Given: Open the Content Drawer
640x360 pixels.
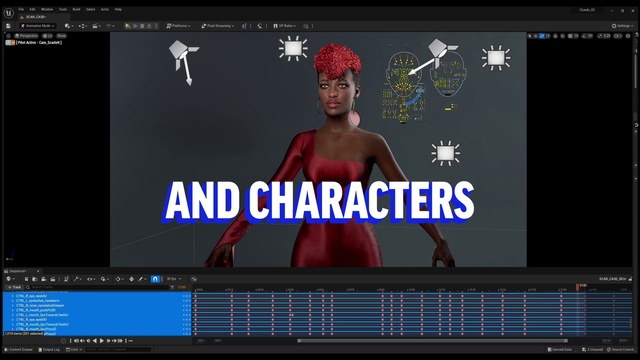Looking at the screenshot, I should tap(19, 349).
